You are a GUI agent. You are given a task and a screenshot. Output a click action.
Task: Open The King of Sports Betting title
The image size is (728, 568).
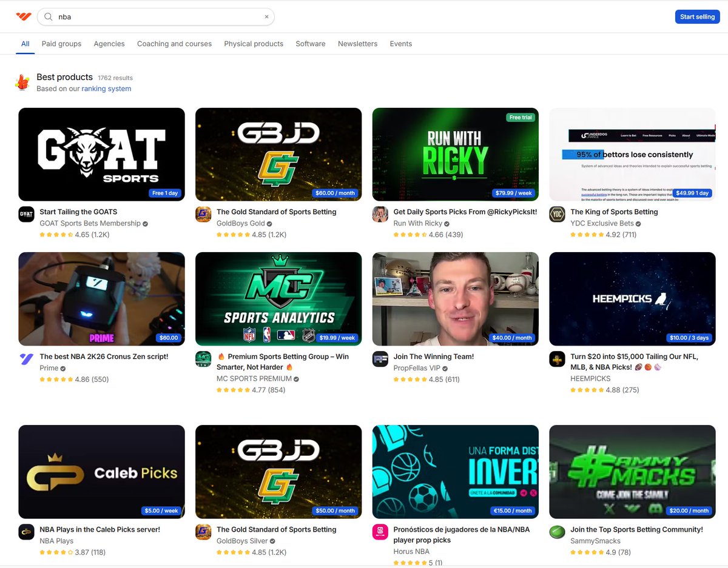click(614, 212)
